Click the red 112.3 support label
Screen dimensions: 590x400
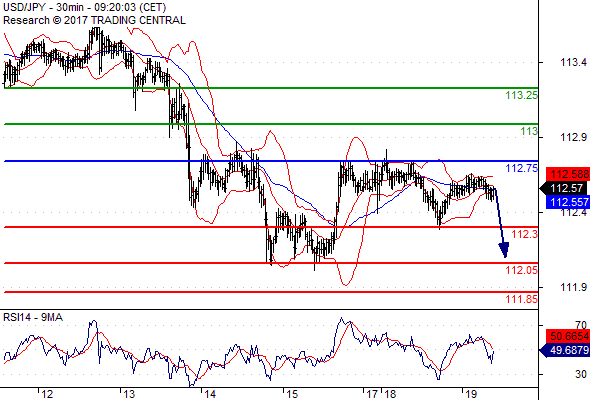(525, 234)
